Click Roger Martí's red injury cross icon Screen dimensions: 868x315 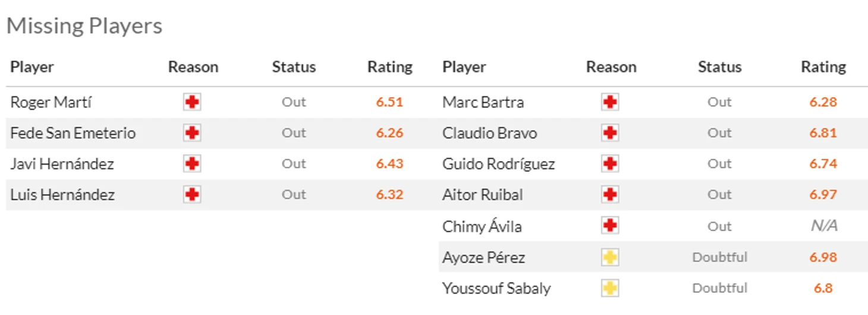click(191, 102)
